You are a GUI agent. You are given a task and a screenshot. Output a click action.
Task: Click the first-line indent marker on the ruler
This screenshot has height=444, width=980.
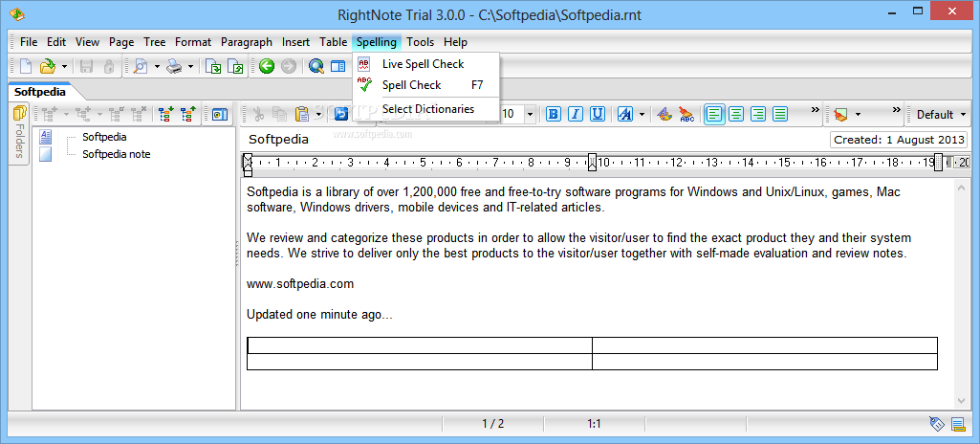pyautogui.click(x=248, y=159)
